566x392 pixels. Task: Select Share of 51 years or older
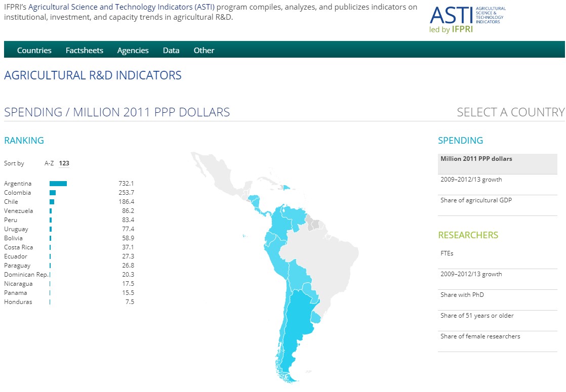477,316
